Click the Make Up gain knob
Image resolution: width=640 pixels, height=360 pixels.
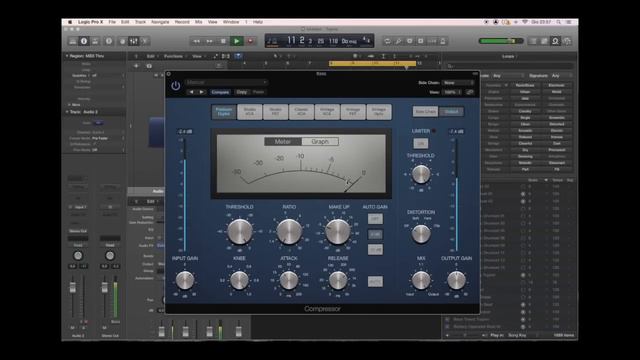click(x=338, y=231)
